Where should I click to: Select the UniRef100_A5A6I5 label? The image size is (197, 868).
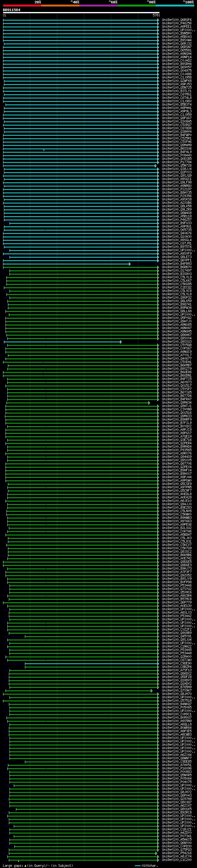tap(177, 840)
